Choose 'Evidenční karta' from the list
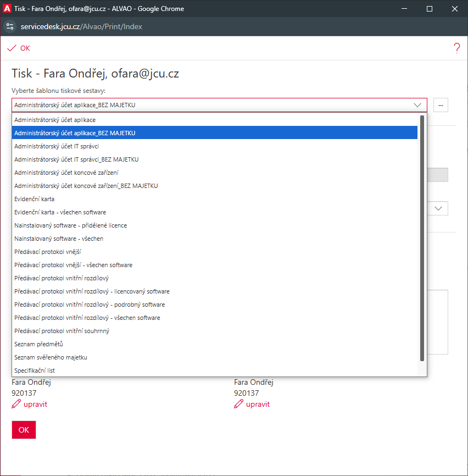The width and height of the screenshot is (468, 476). click(x=35, y=199)
